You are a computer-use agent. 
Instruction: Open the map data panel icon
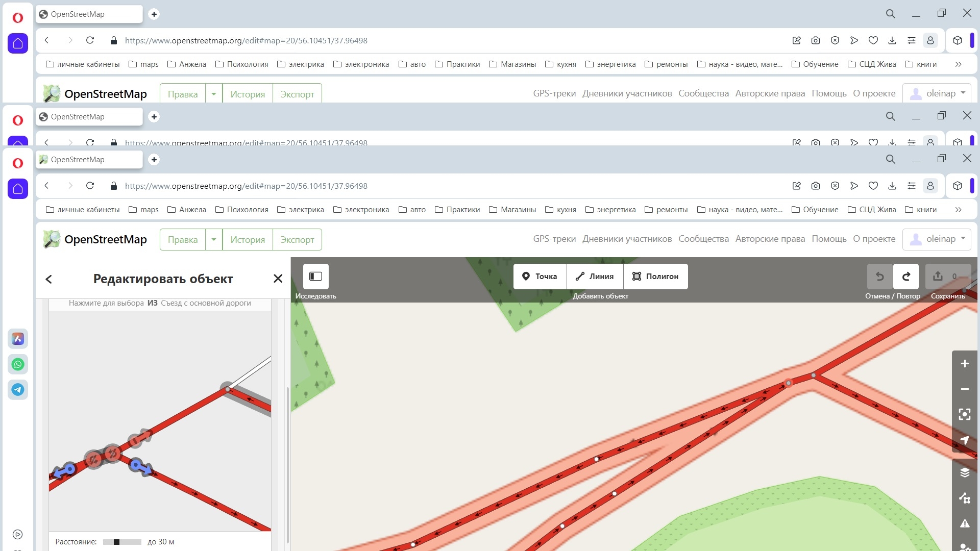pos(964,498)
